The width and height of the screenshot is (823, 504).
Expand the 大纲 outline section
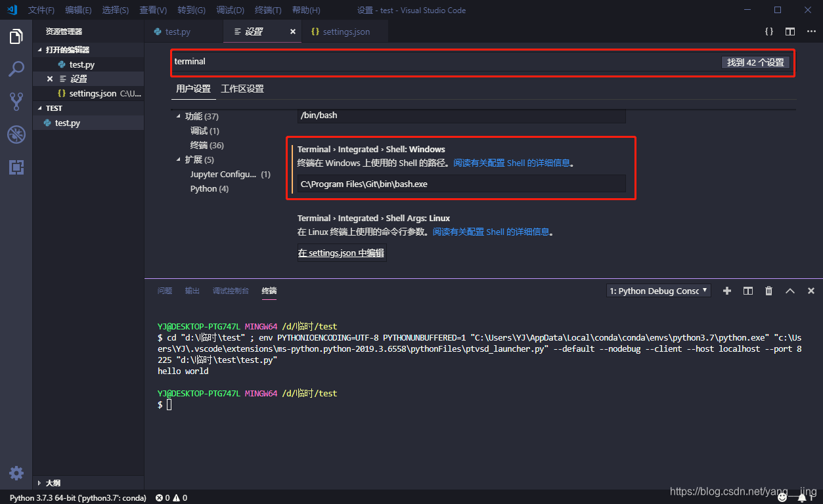pyautogui.click(x=88, y=483)
